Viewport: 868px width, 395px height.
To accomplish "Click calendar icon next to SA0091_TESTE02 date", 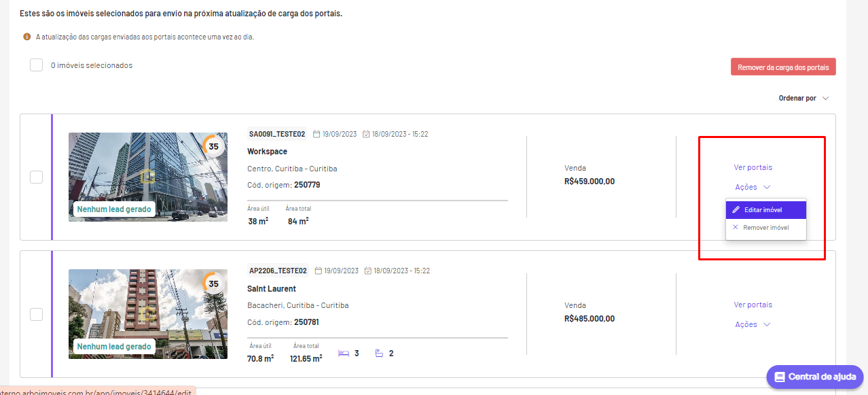I will (x=317, y=134).
